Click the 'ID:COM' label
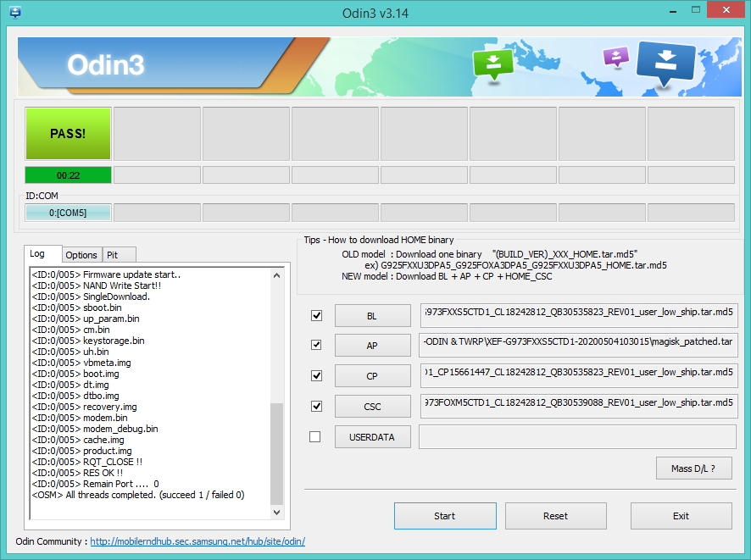This screenshot has height=560, width=751. click(x=42, y=196)
